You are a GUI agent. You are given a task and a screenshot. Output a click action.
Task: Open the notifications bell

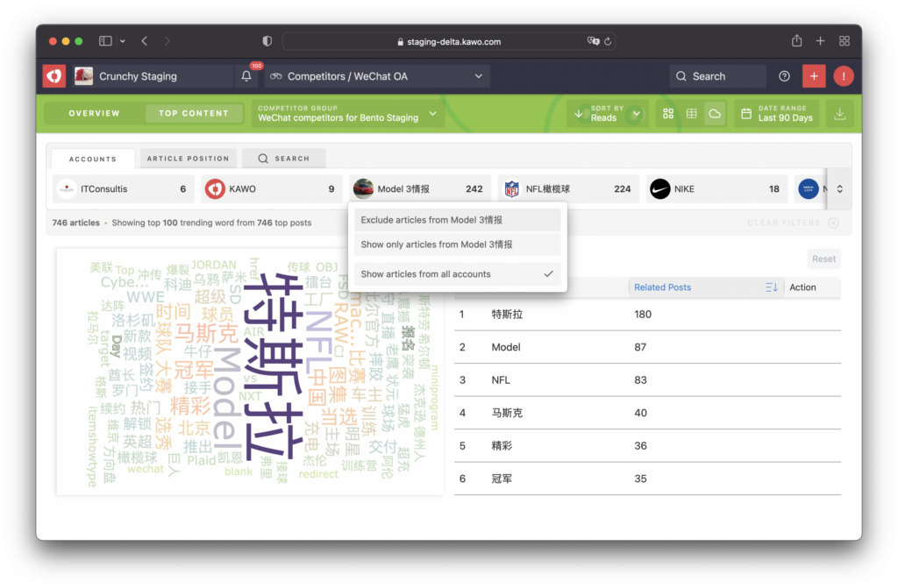(246, 76)
